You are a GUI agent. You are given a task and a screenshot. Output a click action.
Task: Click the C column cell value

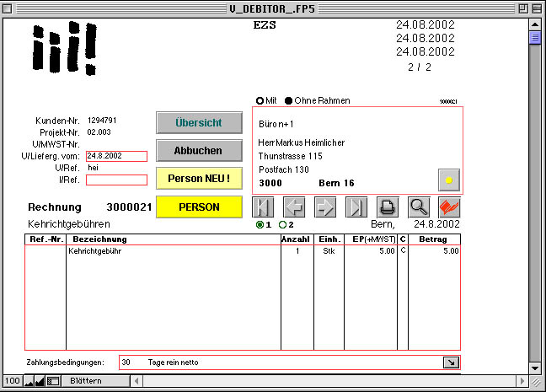pos(403,250)
